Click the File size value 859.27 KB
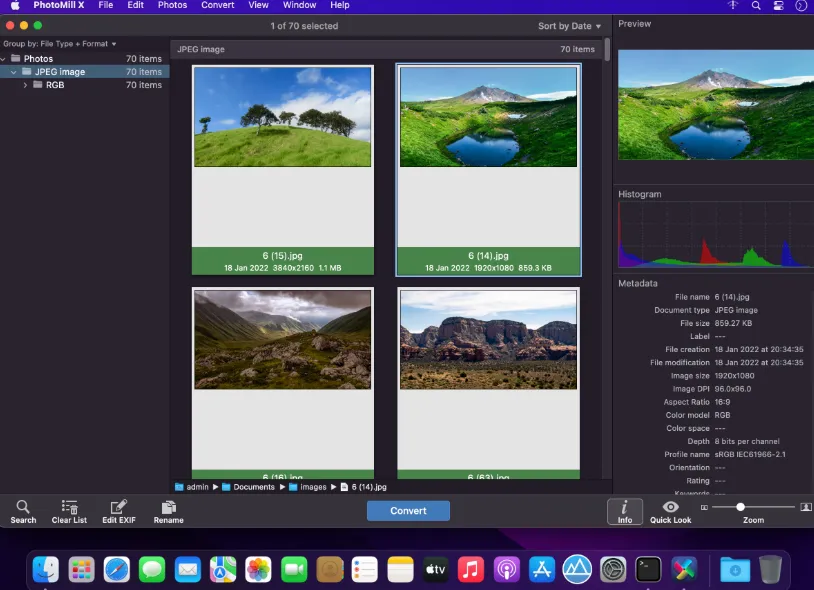The image size is (814, 590). [x=733, y=323]
